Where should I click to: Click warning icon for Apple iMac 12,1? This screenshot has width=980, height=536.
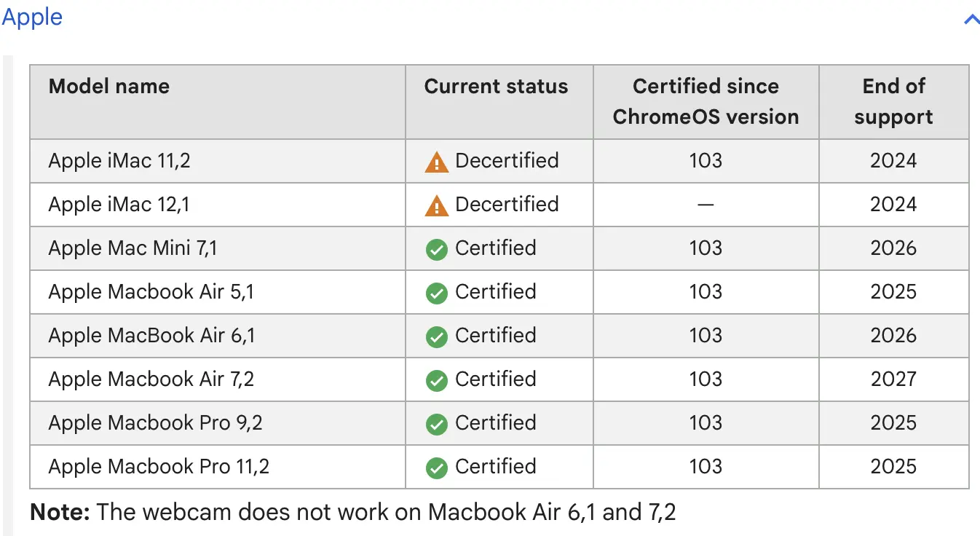click(x=436, y=206)
